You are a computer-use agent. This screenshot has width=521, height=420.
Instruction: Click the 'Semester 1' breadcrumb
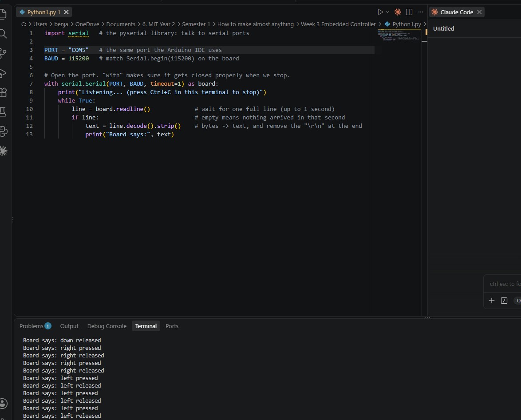point(196,24)
